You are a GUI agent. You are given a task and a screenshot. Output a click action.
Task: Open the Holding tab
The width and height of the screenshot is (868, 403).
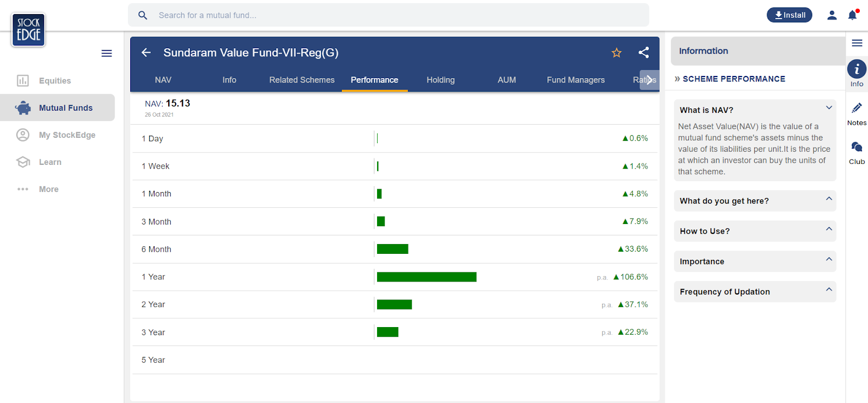441,80
